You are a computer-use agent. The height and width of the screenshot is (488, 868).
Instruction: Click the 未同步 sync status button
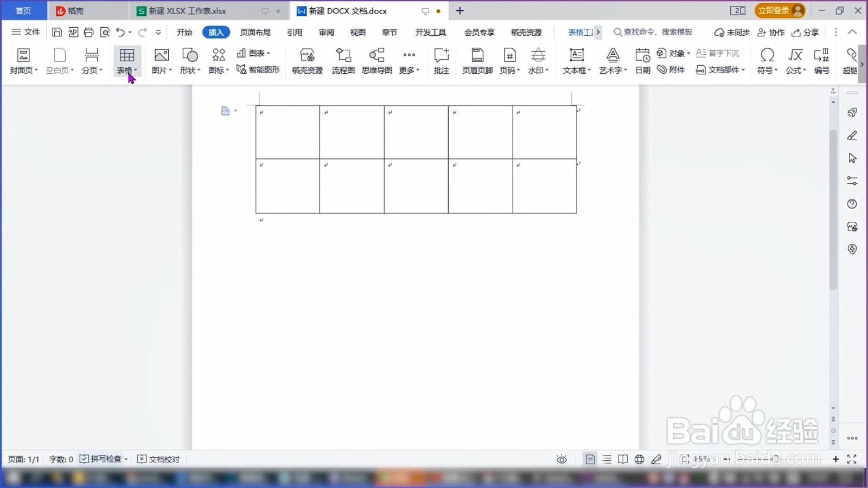pyautogui.click(x=731, y=33)
